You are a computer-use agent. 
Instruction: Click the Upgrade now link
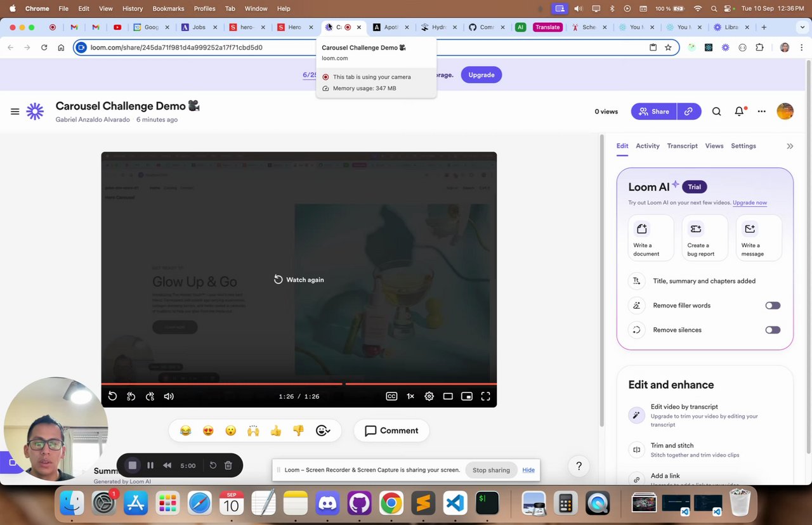[750, 203]
